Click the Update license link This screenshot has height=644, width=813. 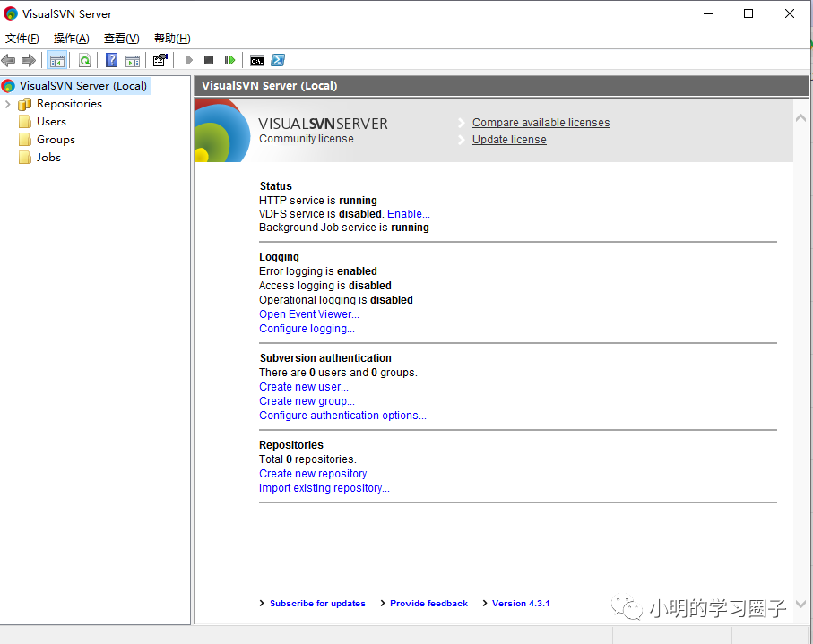click(x=509, y=140)
